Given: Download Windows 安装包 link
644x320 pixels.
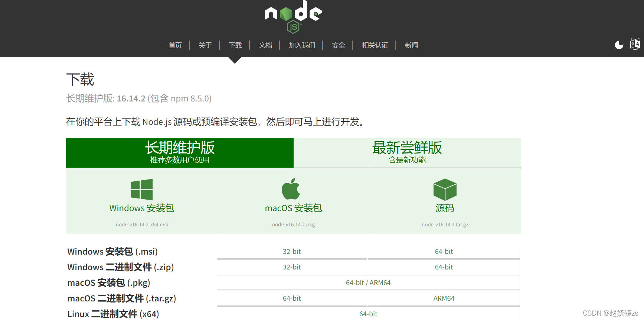Looking at the screenshot, I should tap(142, 208).
